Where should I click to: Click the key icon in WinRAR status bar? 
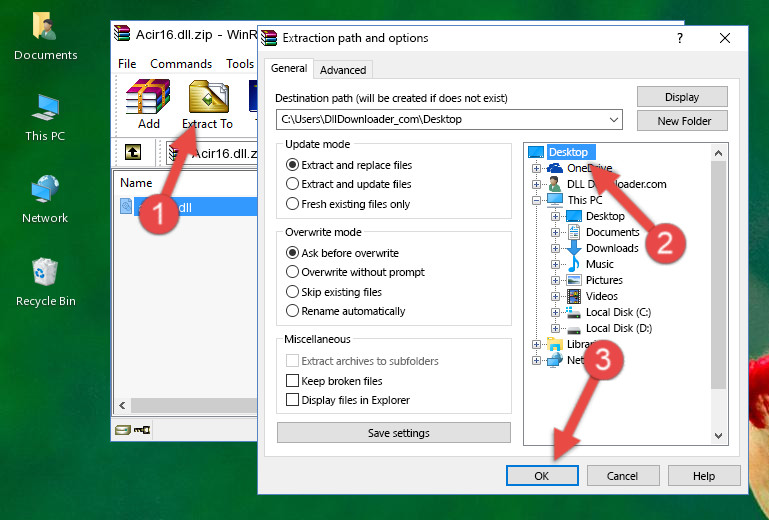[142, 430]
